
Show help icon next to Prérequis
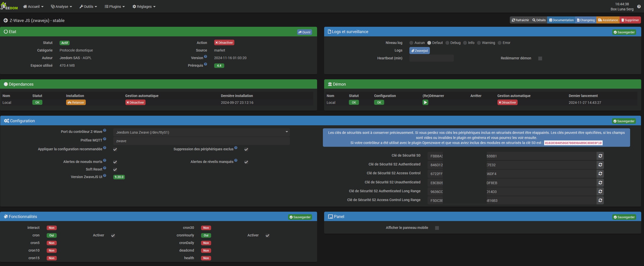click(x=206, y=64)
